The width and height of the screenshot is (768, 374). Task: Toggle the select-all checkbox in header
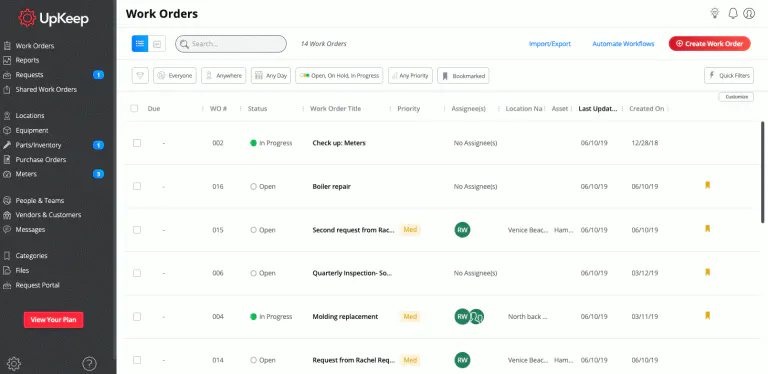(x=134, y=109)
